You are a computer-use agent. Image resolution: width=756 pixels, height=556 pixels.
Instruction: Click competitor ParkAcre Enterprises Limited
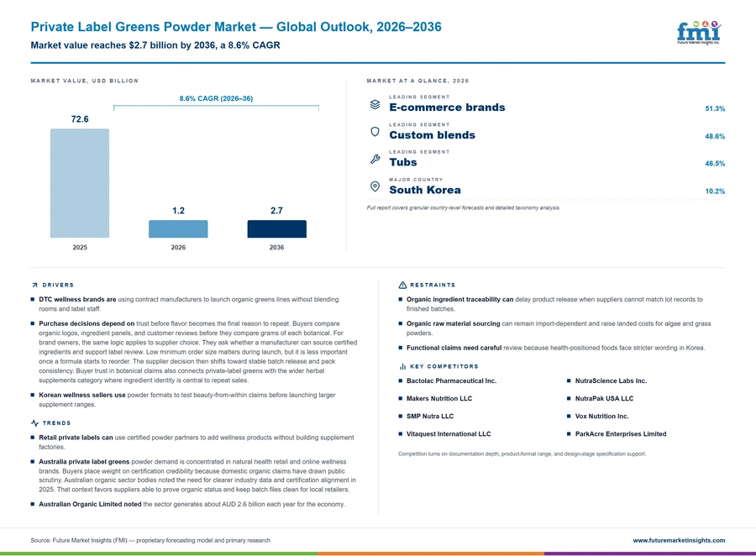pyautogui.click(x=621, y=434)
